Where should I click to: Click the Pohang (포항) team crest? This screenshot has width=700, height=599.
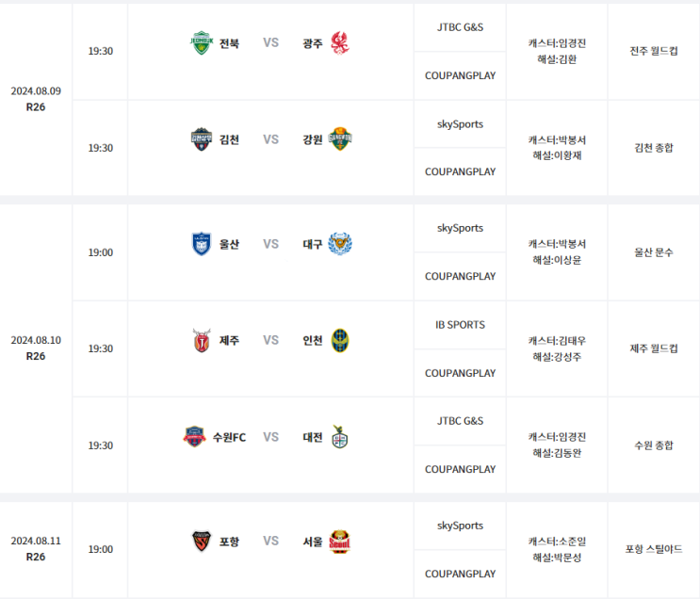[202, 542]
